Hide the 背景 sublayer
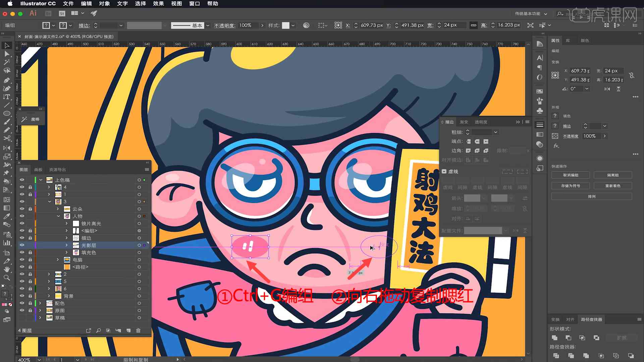 click(22, 296)
